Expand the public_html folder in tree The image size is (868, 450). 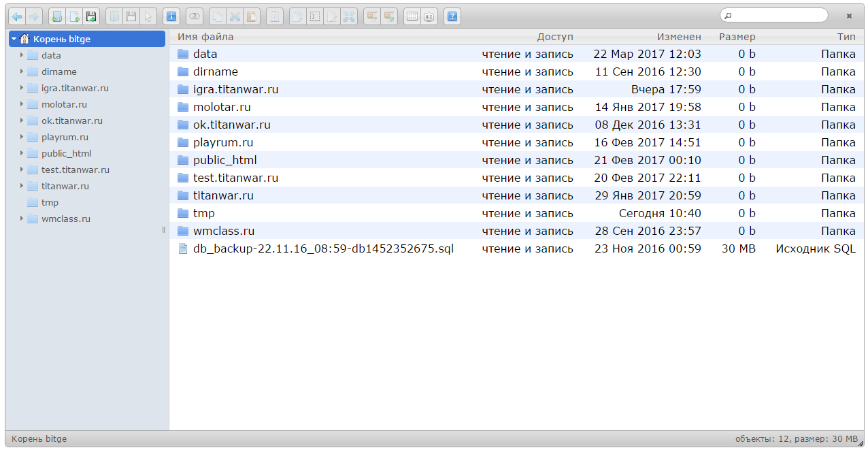click(22, 153)
